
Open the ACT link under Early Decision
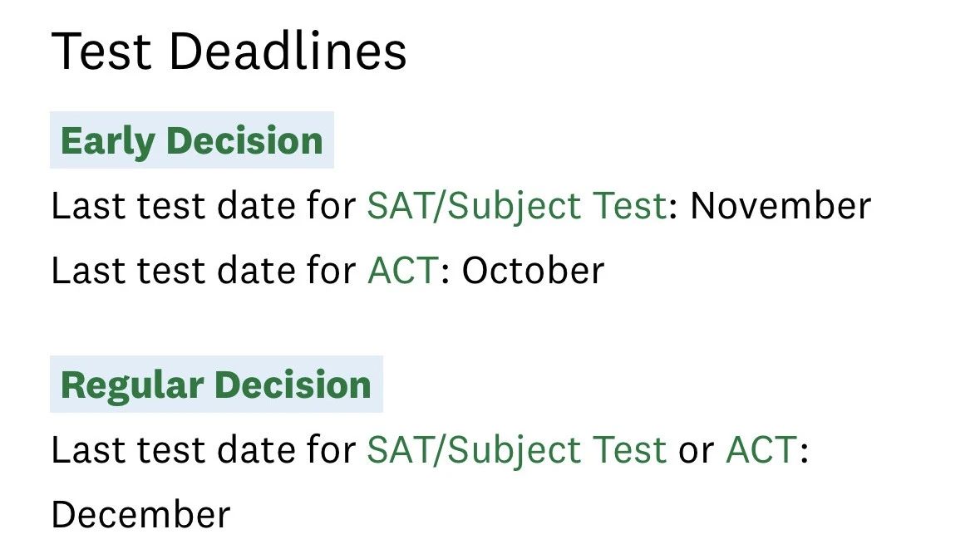(x=403, y=271)
